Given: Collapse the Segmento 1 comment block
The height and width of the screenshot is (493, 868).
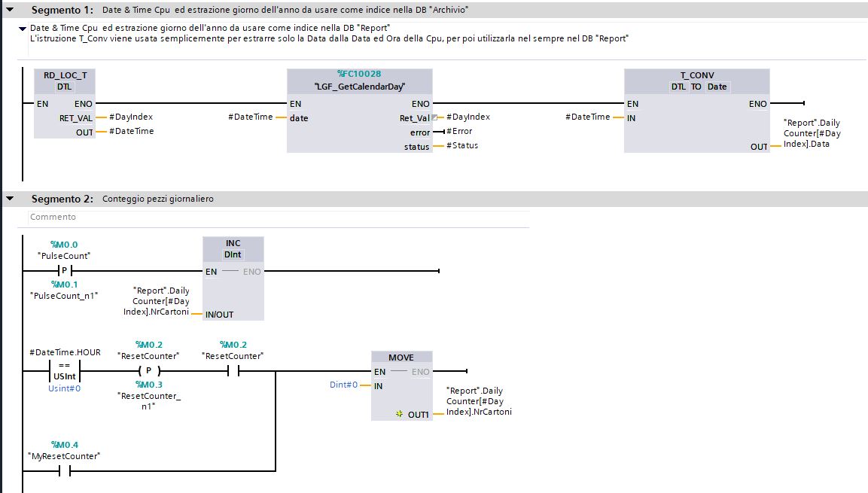Looking at the screenshot, I should [x=23, y=28].
